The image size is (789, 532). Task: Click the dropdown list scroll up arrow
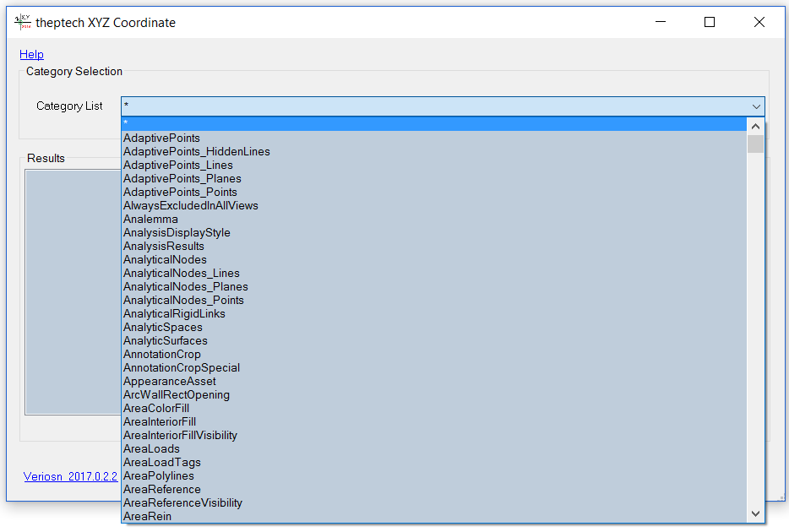point(755,126)
